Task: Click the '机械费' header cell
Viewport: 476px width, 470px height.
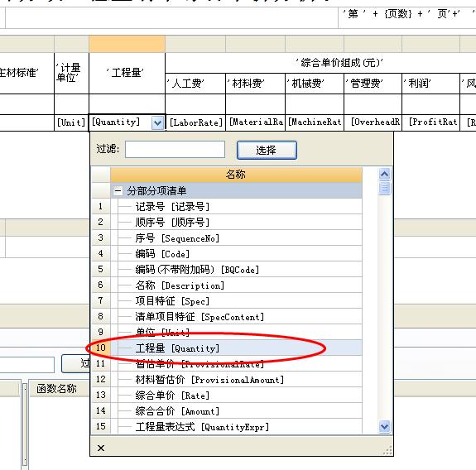Action: (315, 84)
